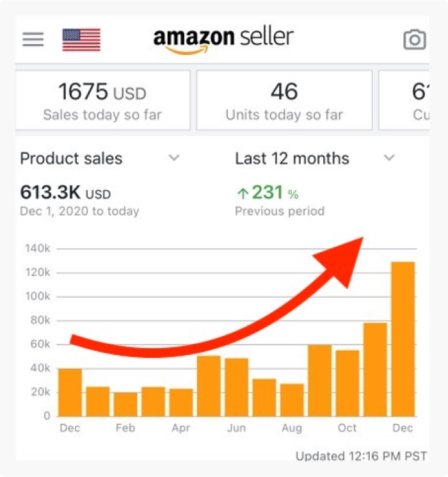
Task: Expand the Product sales chevron
Action: [x=174, y=158]
